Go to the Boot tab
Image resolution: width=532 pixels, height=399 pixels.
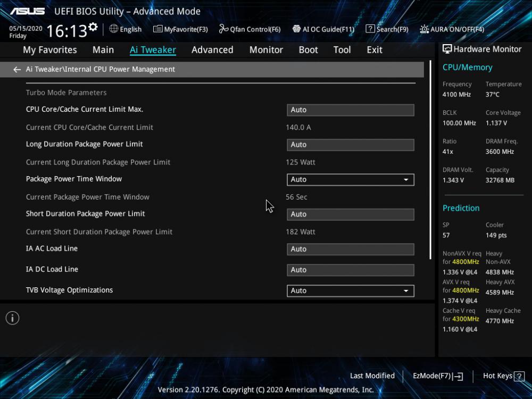point(308,50)
